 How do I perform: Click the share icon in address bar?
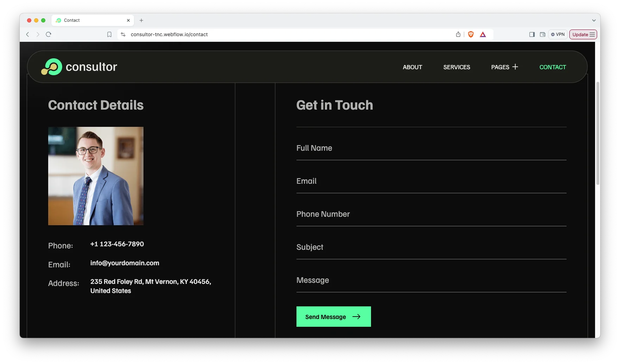[458, 34]
